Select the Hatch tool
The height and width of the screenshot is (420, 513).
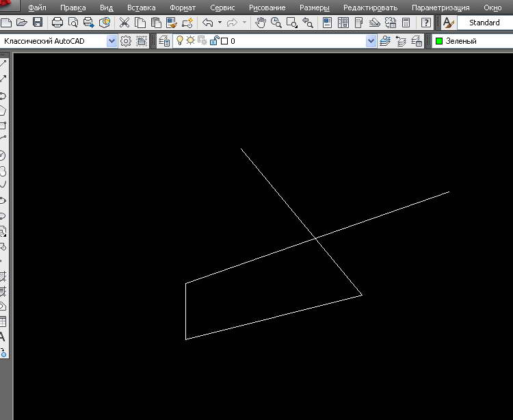pos(3,276)
